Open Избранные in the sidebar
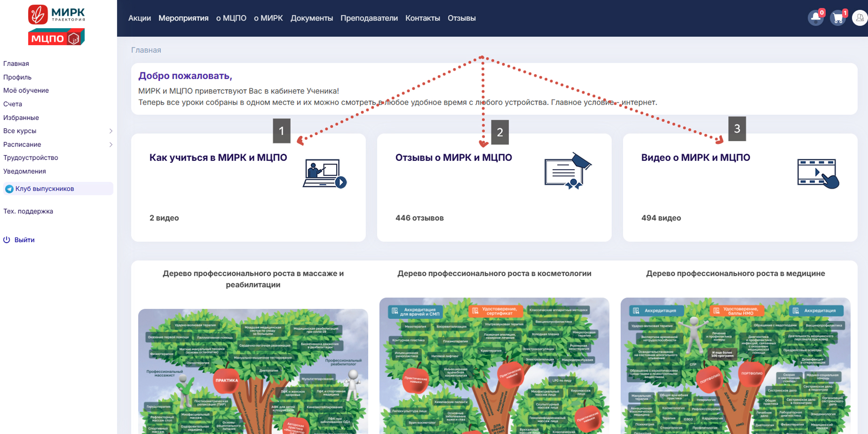868x434 pixels. (21, 118)
